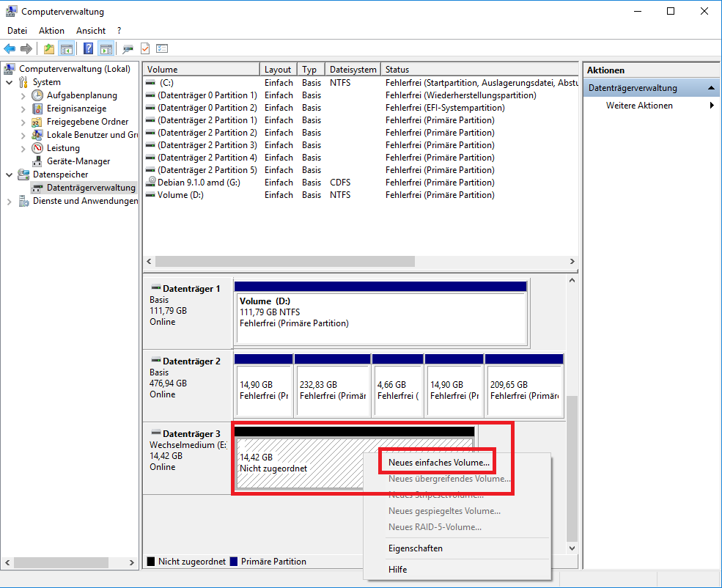Select Volume (D:) partition on Datenträger 1
This screenshot has width=722, height=588.
(380, 317)
